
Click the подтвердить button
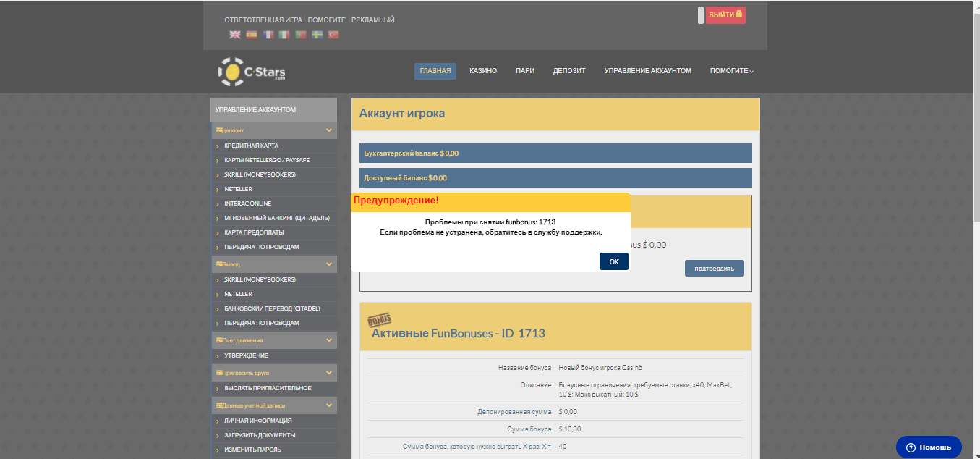[714, 269]
